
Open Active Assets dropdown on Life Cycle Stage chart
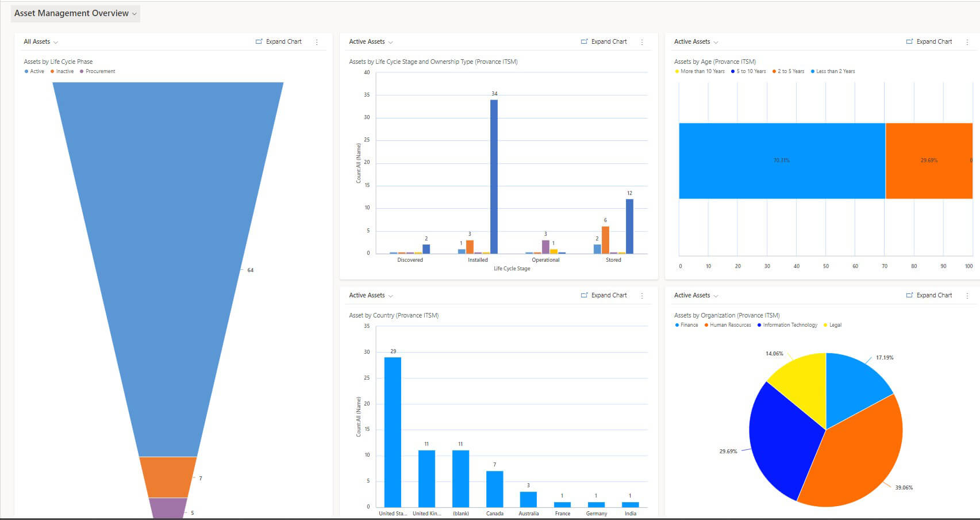371,42
